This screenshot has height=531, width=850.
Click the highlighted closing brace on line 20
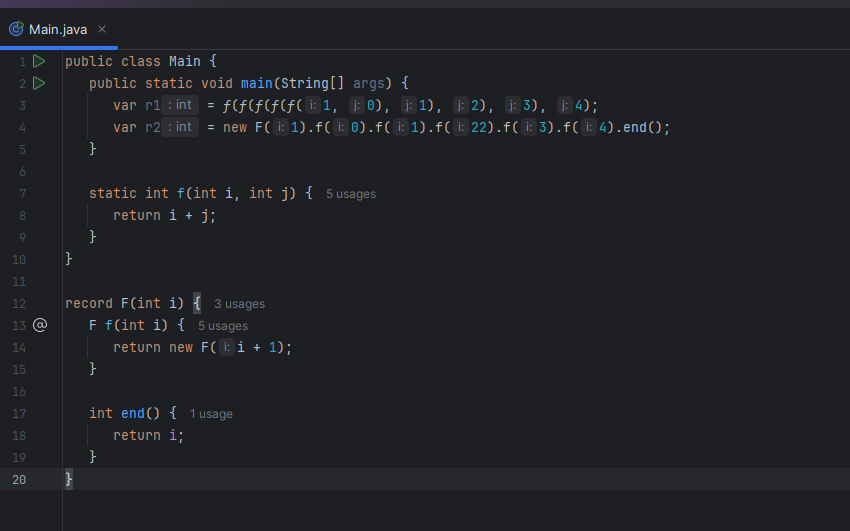coord(69,480)
